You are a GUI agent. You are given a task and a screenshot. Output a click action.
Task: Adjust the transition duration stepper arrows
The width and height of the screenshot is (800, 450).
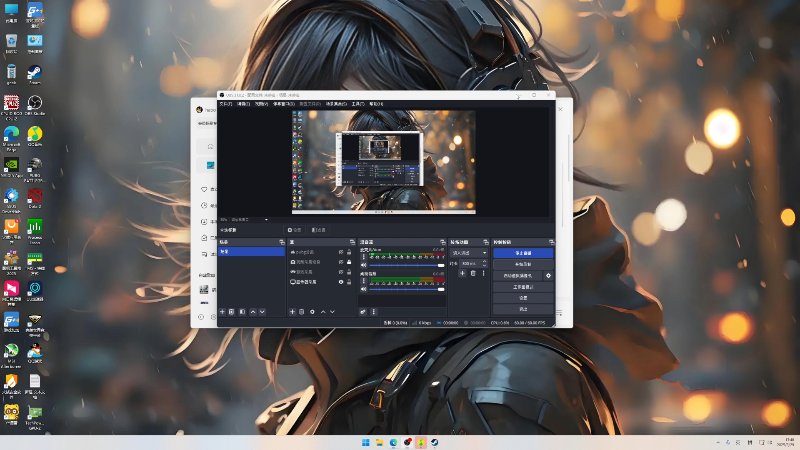point(484,263)
